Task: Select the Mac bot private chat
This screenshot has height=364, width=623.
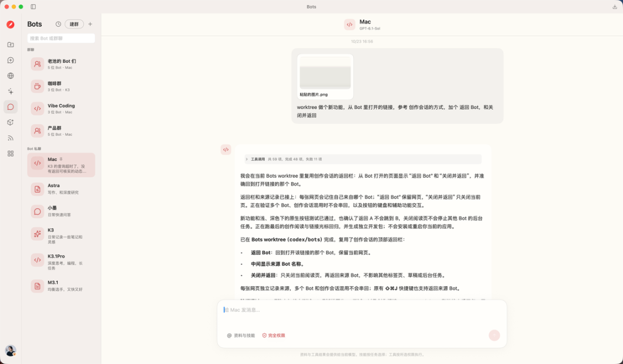Action: (x=61, y=165)
